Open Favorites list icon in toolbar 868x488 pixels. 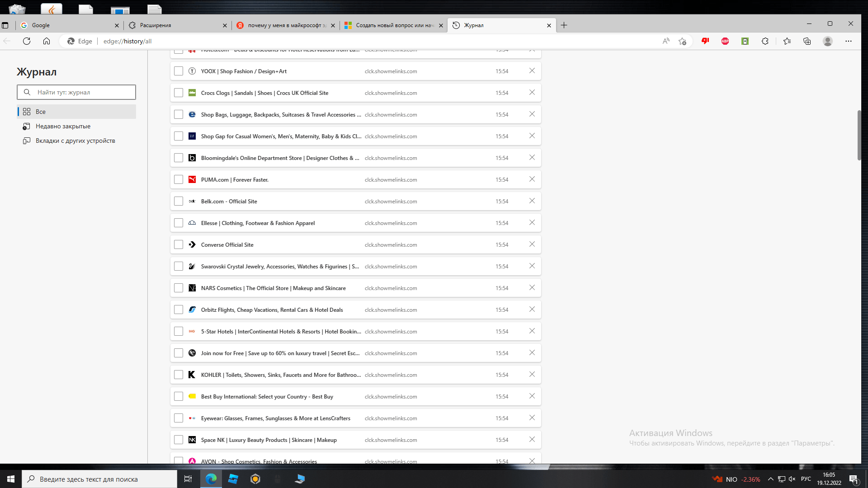point(787,41)
